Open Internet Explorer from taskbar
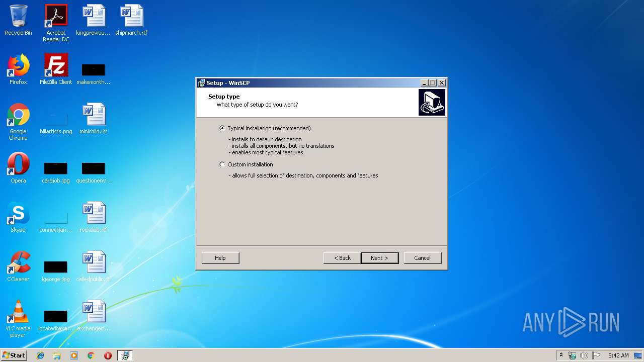The image size is (644, 362). [40, 355]
